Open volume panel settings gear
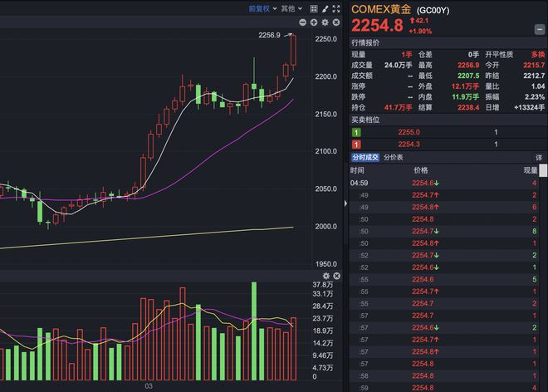The height and width of the screenshot is (392, 548). pos(325,276)
